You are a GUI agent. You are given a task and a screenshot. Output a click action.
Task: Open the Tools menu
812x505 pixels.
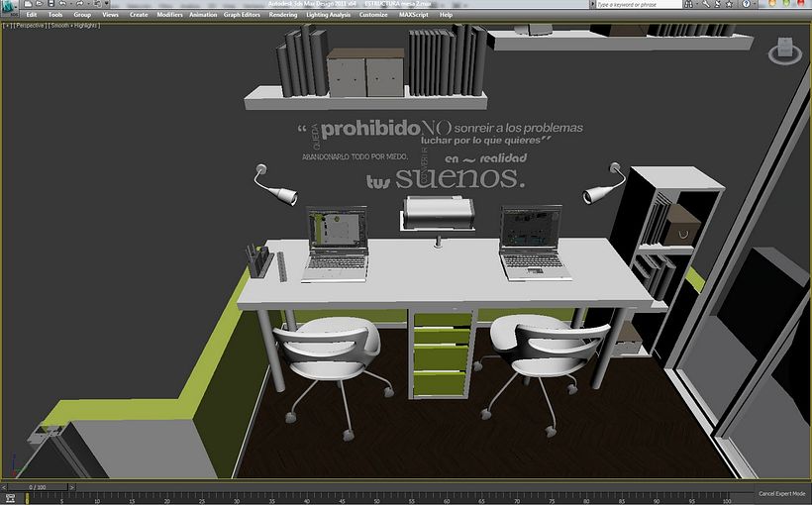[55, 15]
